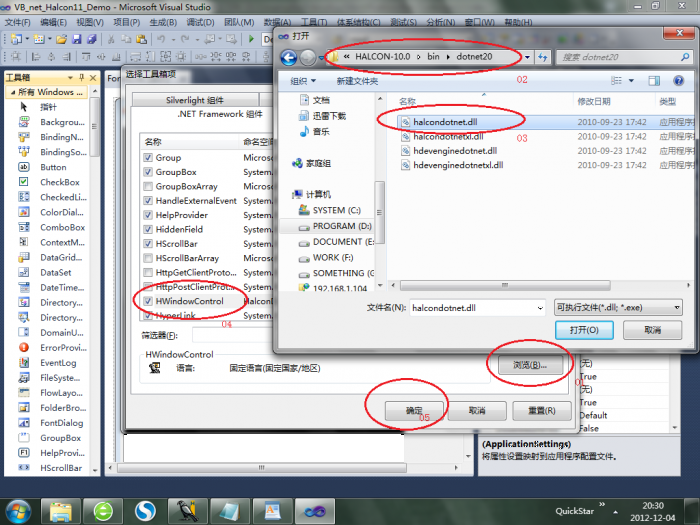Click the Help icon in the Open dialog

(x=678, y=80)
